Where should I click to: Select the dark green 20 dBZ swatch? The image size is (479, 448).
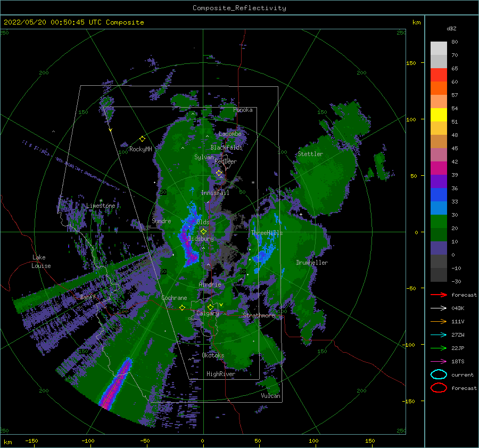439,235
